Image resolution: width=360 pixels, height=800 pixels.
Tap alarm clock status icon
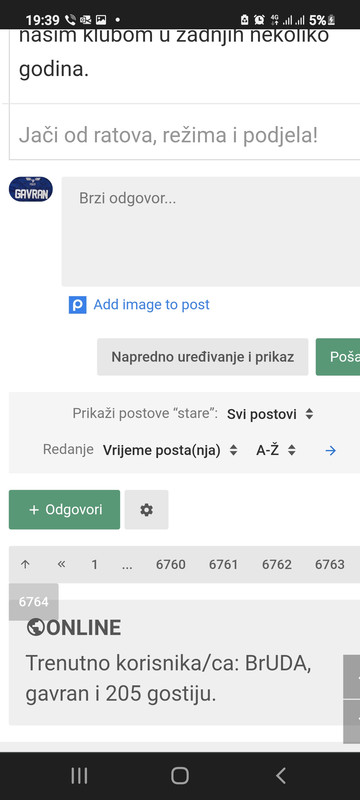pos(259,20)
